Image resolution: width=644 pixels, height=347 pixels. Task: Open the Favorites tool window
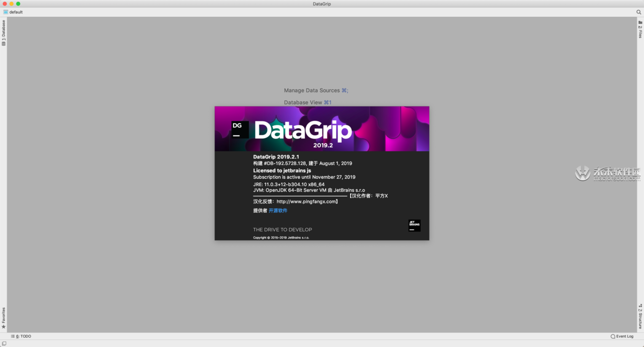[x=4, y=318]
